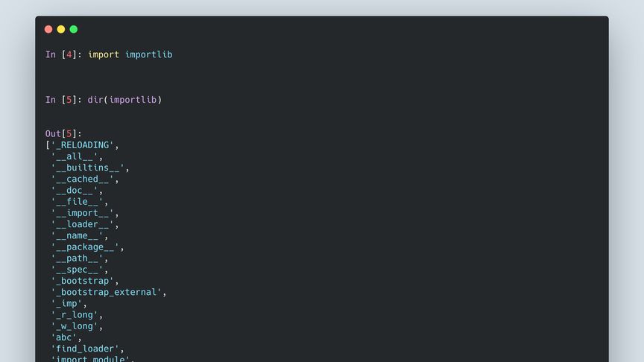Click the In [5] input prompt
The width and height of the screenshot is (644, 362).
63,99
